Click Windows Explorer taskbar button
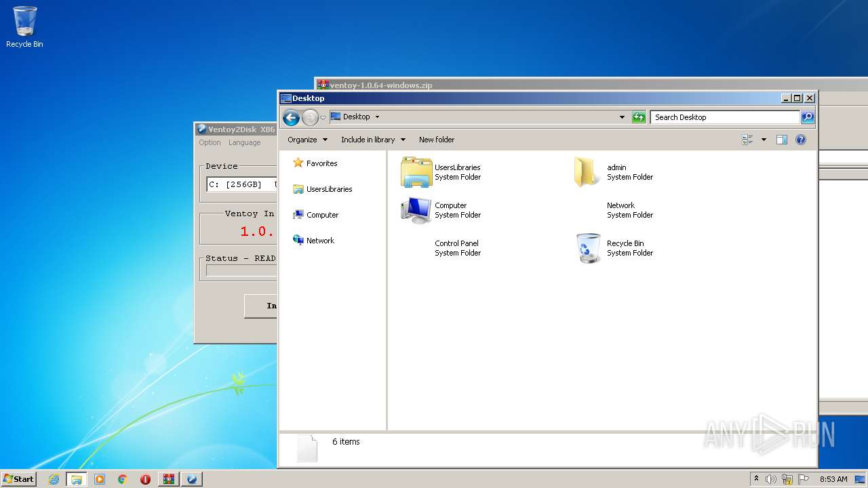Image resolution: width=868 pixels, height=488 pixels. click(76, 479)
